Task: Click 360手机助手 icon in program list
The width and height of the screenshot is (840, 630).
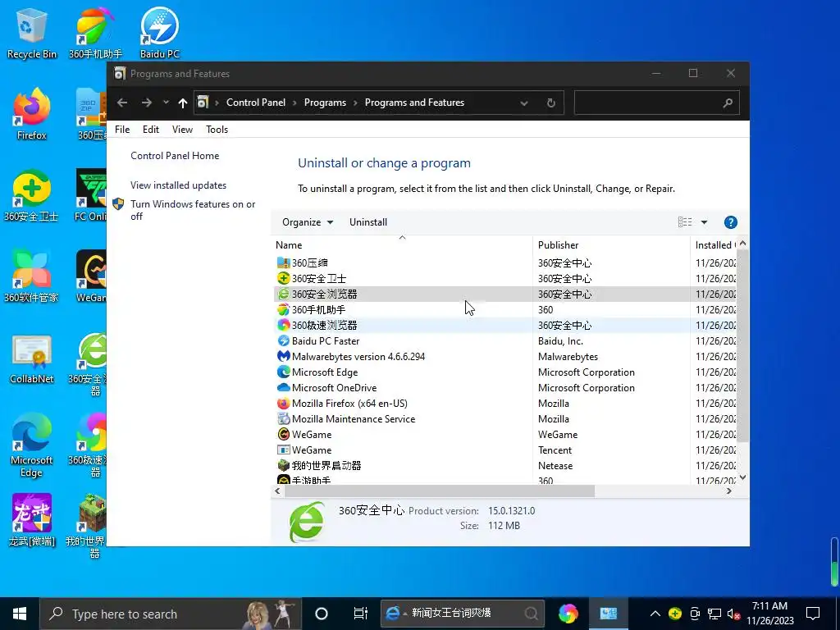Action: (x=283, y=309)
